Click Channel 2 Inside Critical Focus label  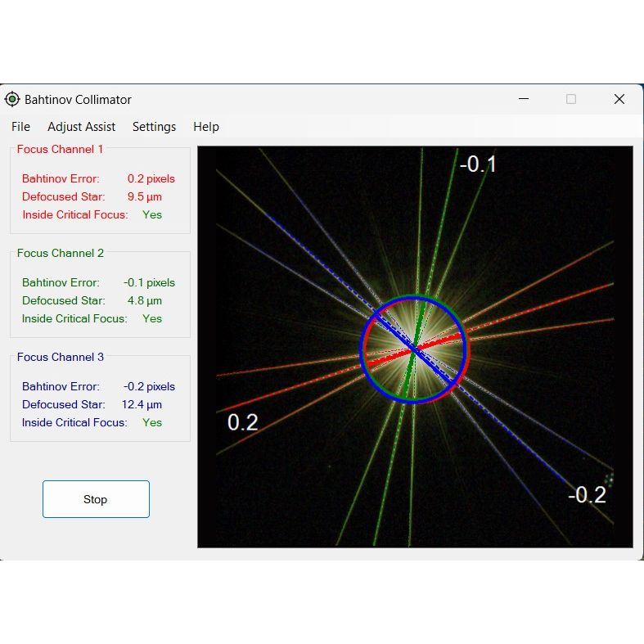[x=74, y=318]
